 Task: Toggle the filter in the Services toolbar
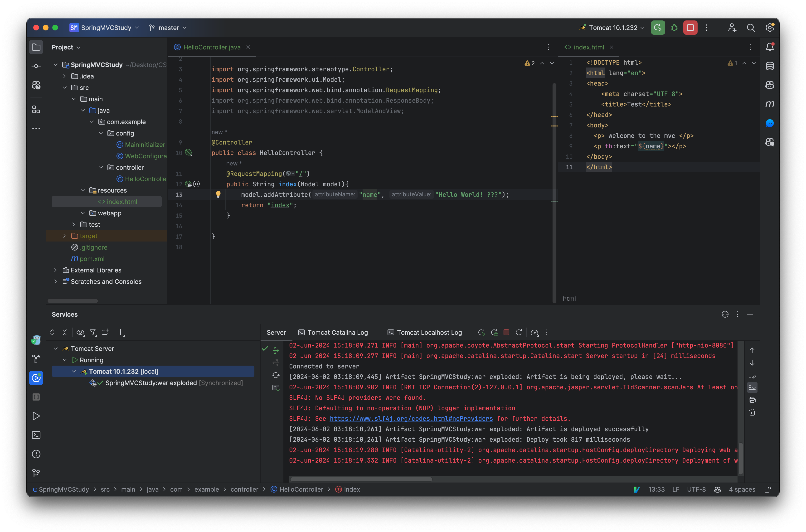coord(93,333)
